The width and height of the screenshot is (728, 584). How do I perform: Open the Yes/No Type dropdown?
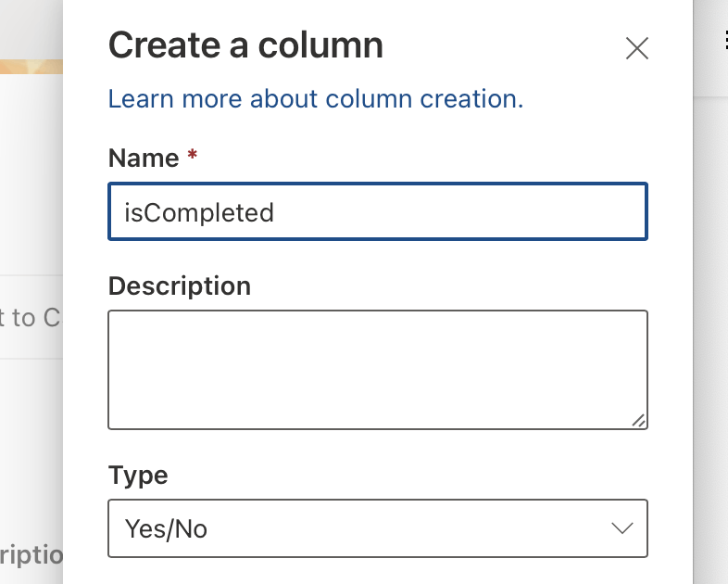[x=377, y=528]
